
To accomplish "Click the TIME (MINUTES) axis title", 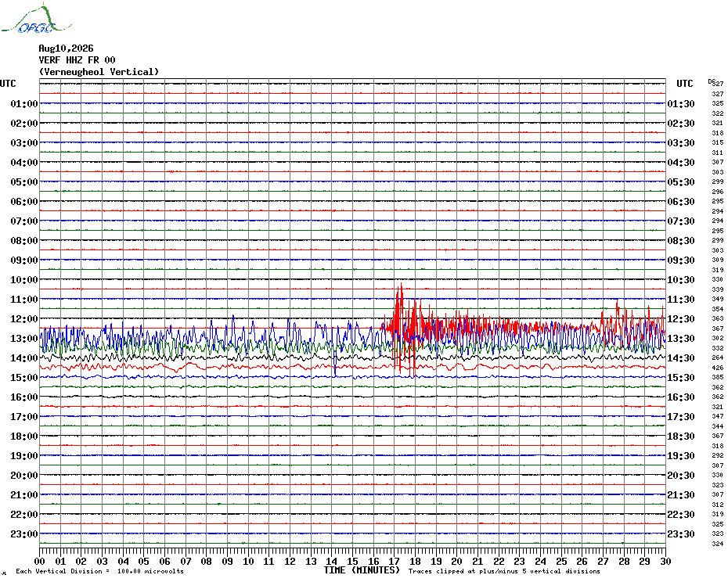I will pyautogui.click(x=362, y=570).
